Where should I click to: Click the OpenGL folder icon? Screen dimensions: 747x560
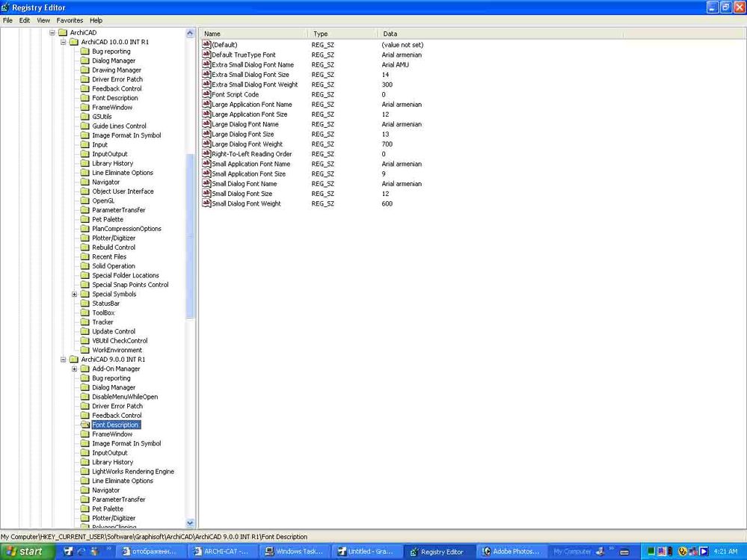tap(84, 200)
